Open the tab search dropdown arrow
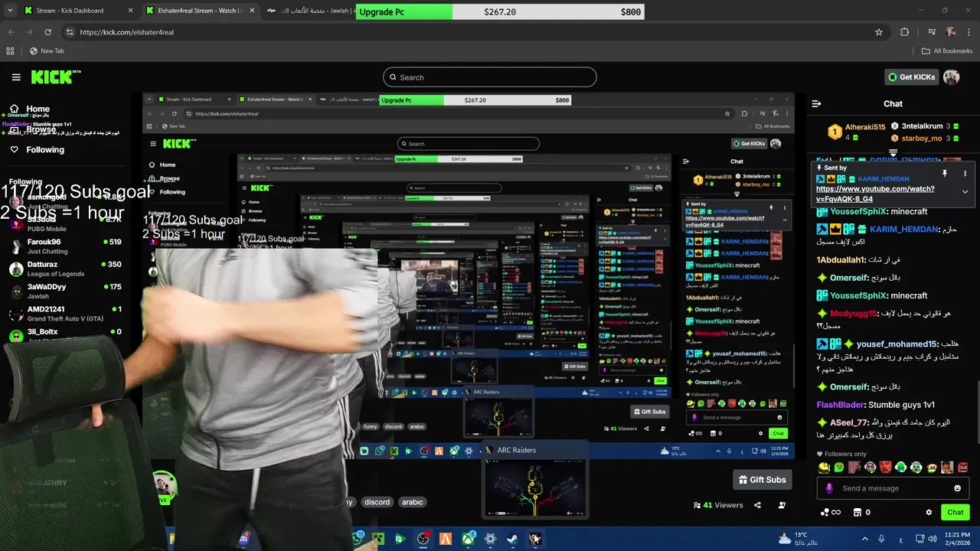 [x=9, y=11]
